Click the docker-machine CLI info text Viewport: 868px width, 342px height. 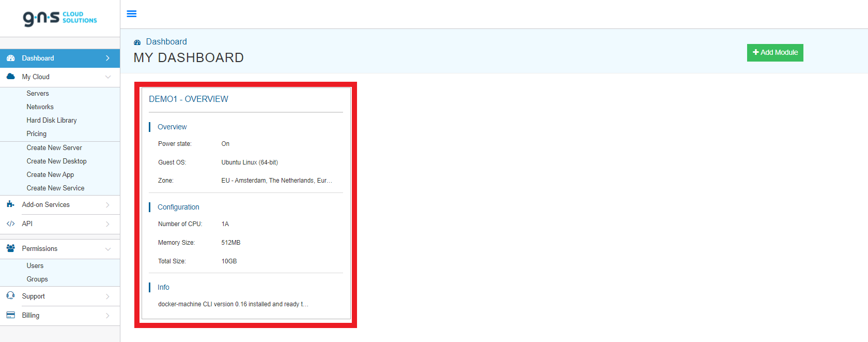tap(233, 304)
